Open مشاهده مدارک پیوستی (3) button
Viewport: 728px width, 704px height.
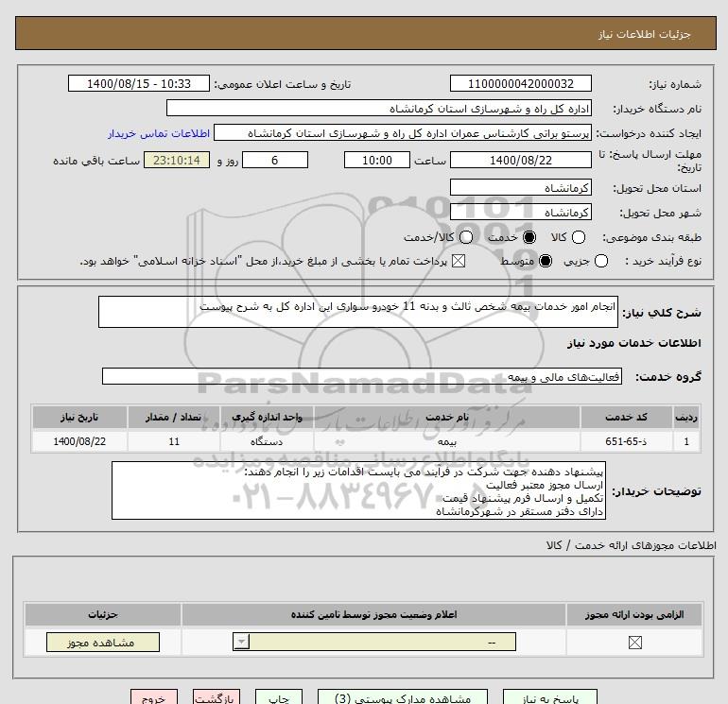pyautogui.click(x=403, y=697)
